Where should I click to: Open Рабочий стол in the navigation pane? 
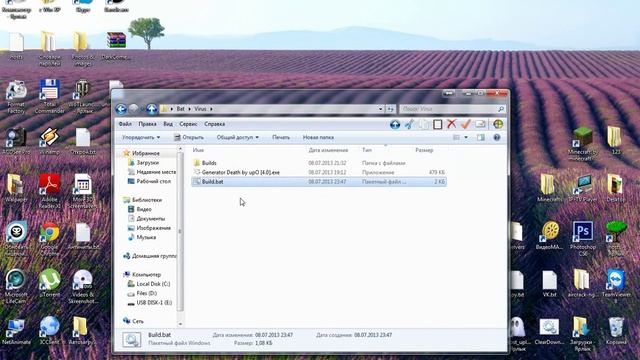click(153, 181)
